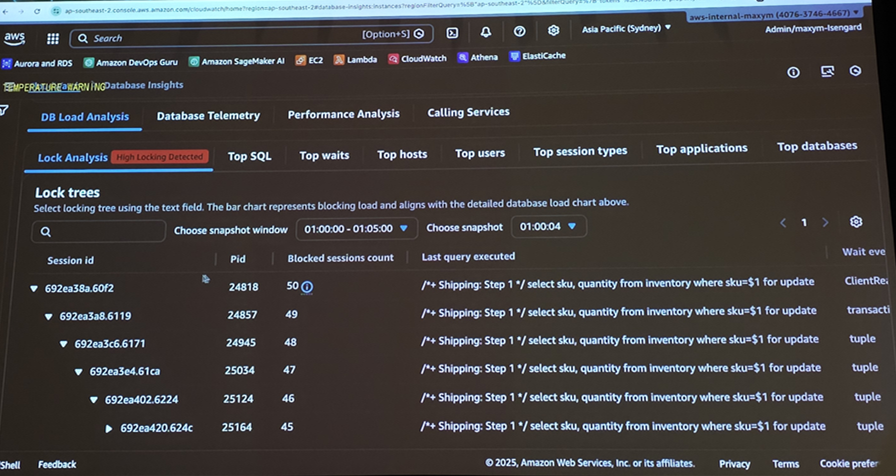Switch to the Top waits tab
Viewport: 896px width, 476px height.
point(324,156)
